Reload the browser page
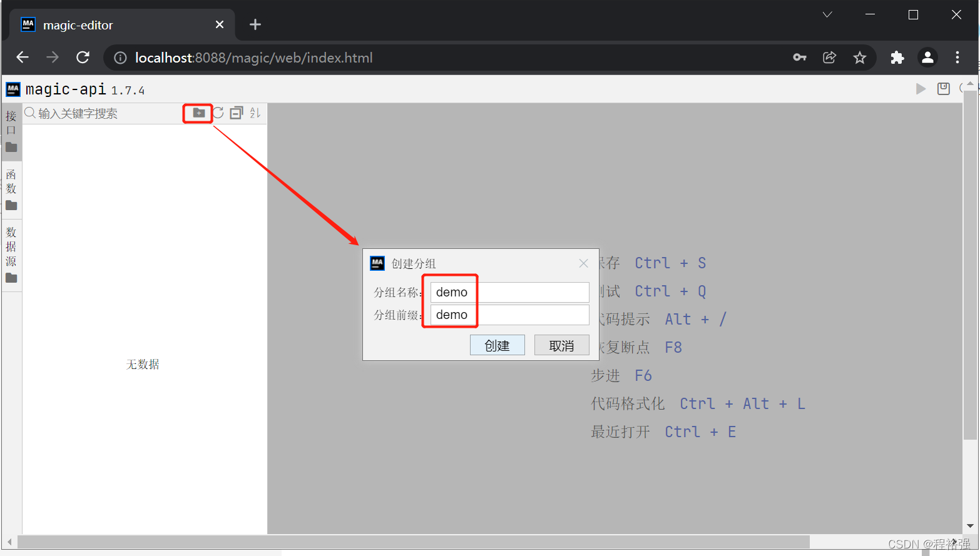This screenshot has height=556, width=980. 83,58
